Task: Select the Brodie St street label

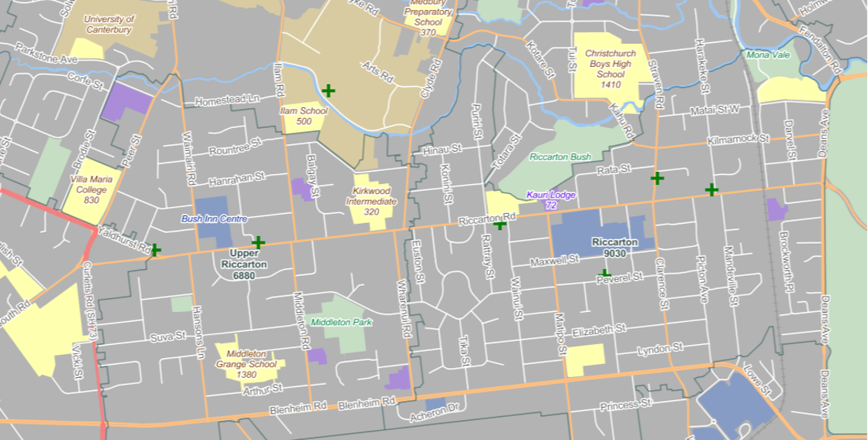Action: tap(84, 150)
